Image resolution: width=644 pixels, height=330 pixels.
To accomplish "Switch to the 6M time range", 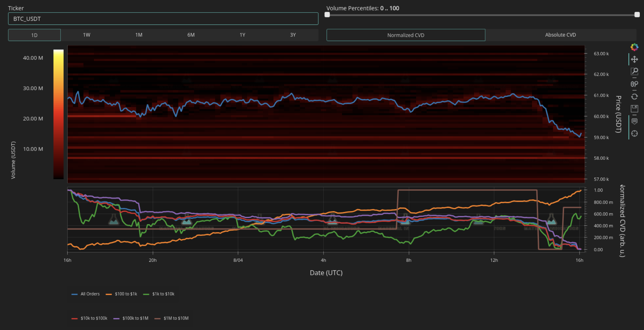I will point(191,35).
